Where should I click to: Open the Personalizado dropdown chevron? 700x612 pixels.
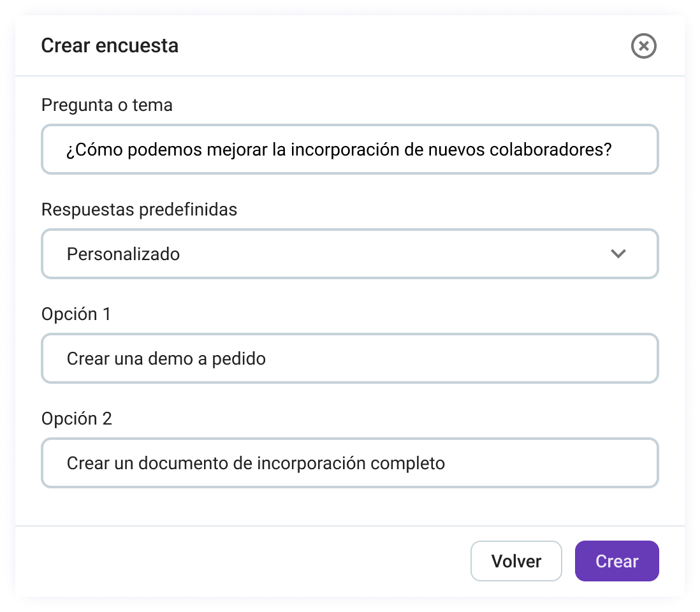tap(617, 254)
